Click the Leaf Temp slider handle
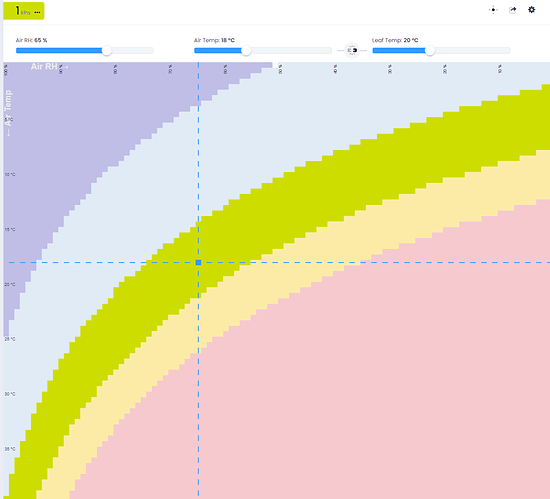Viewport: 550px width, 499px height. [430, 50]
